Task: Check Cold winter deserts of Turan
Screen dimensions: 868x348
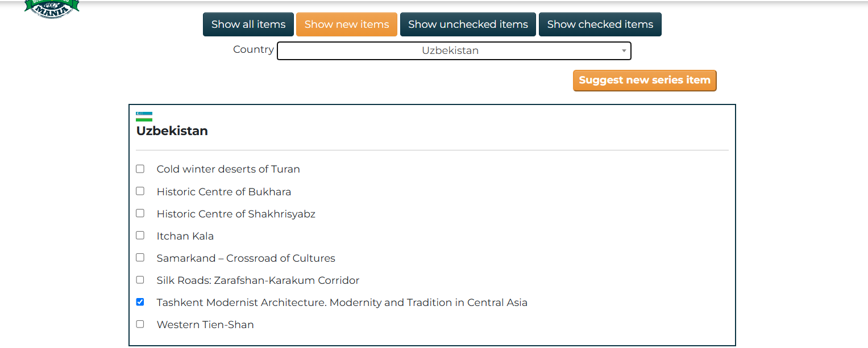Action: pos(140,169)
